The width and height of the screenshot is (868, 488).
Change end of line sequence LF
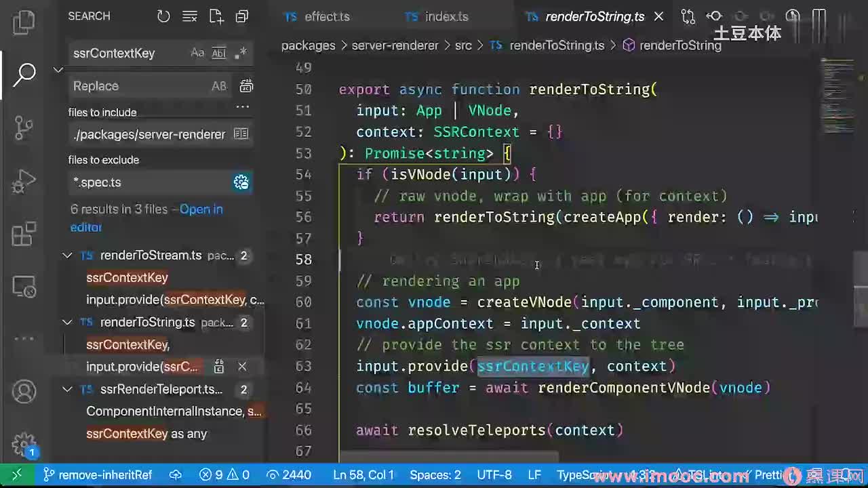point(534,475)
